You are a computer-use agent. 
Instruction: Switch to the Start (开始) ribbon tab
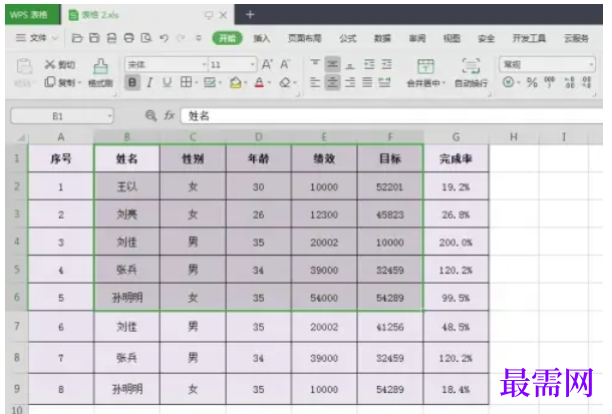click(x=227, y=38)
